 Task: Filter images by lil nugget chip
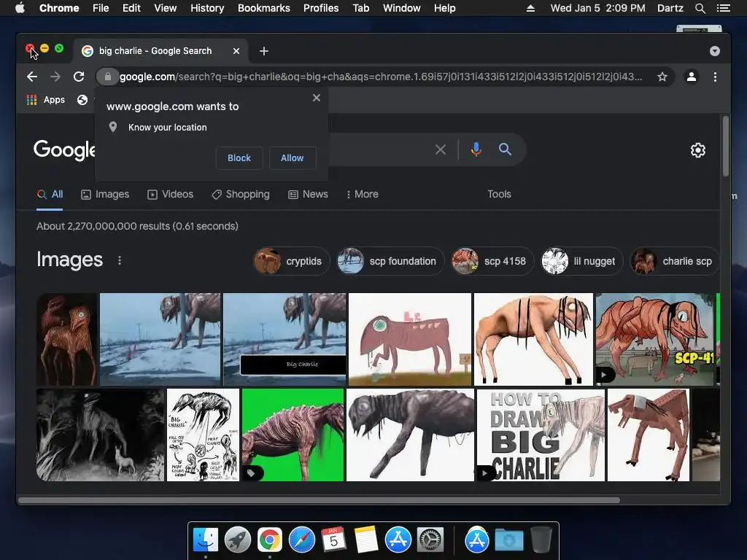(x=581, y=261)
